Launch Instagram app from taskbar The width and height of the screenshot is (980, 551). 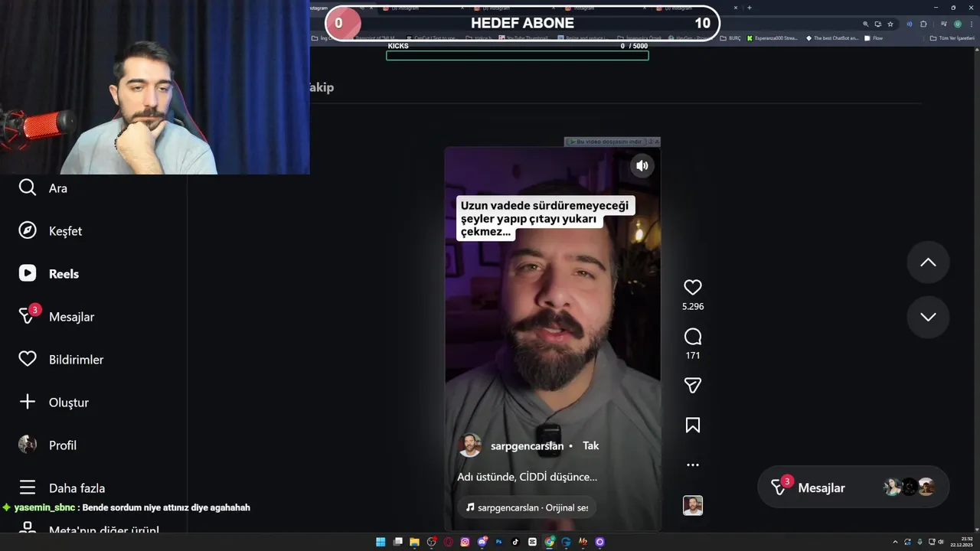[465, 543]
